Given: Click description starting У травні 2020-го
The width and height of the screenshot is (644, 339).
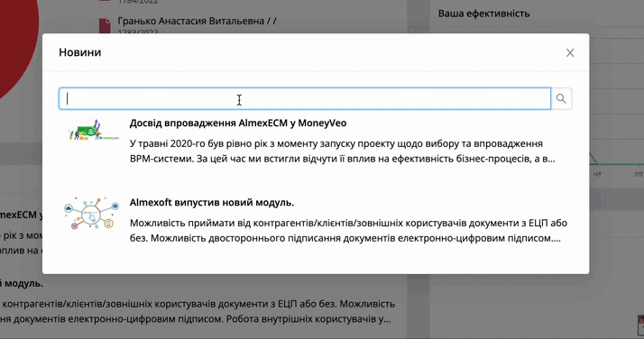Looking at the screenshot, I should pyautogui.click(x=343, y=151).
